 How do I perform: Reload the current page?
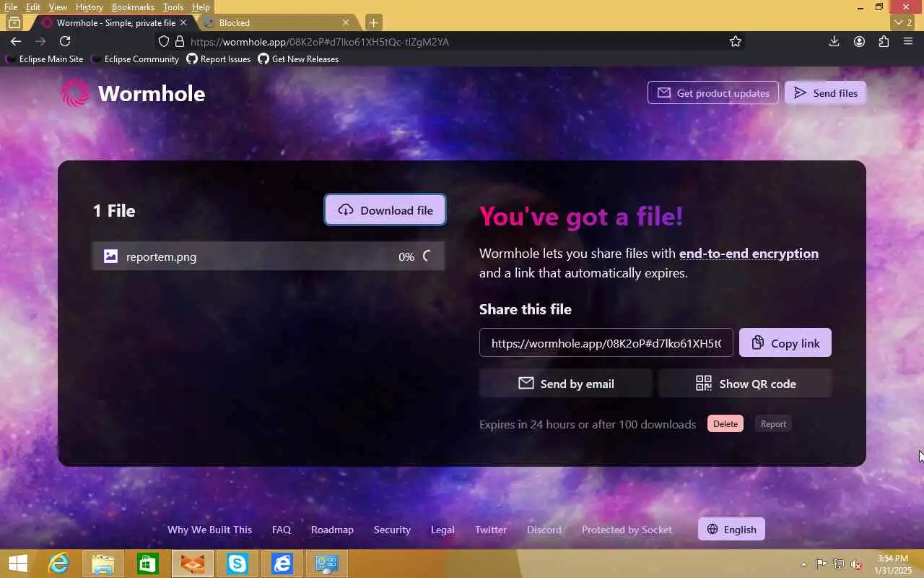[x=65, y=41]
